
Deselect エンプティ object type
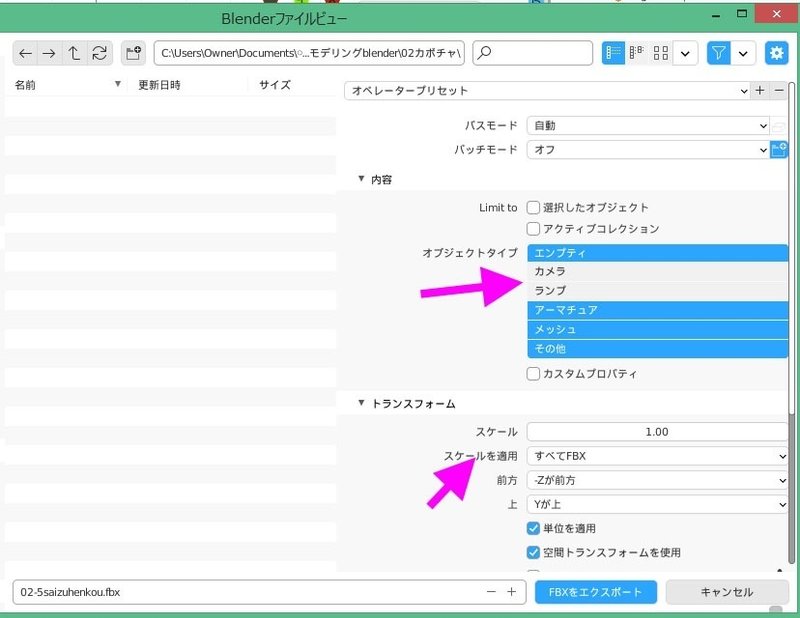[658, 253]
